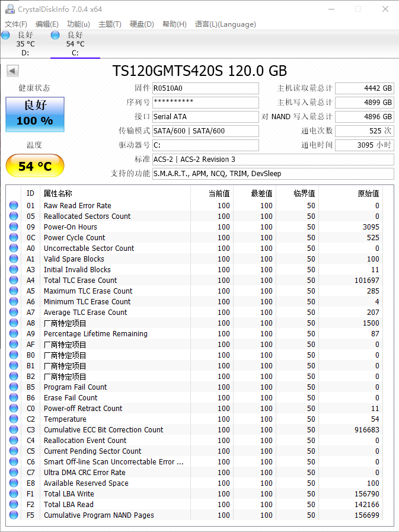Open the 语言(L)(Language) menu
The image size is (399, 532).
pos(225,24)
